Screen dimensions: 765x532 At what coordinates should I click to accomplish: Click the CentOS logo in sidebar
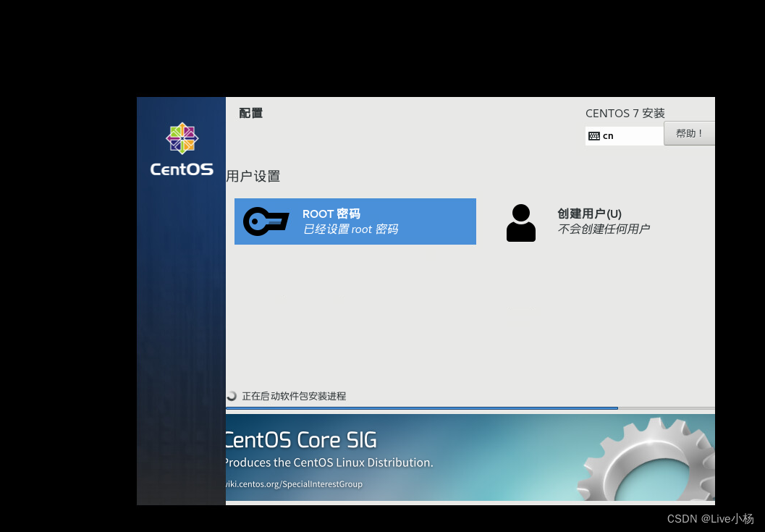click(182, 149)
